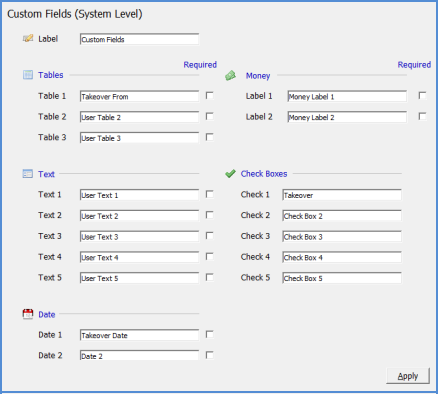The image size is (438, 394).
Task: Select the Money Label 1 field
Action: click(x=347, y=96)
